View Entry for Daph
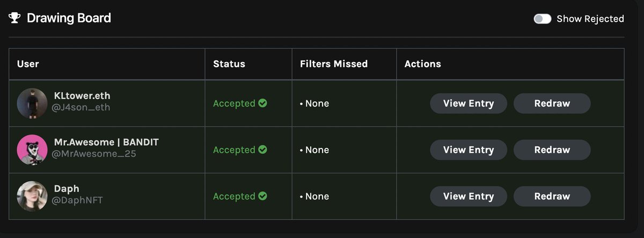Viewport: 644px width, 238px height. 469,196
